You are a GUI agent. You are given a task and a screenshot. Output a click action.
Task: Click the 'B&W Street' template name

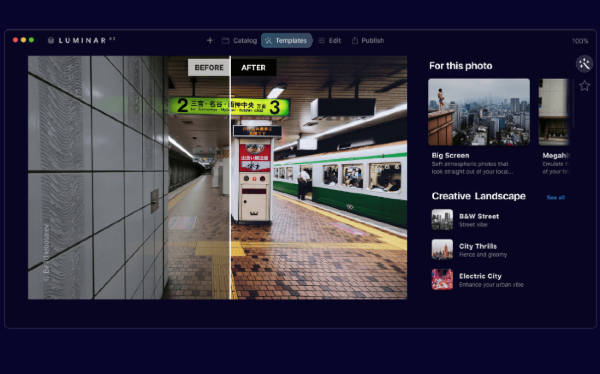click(x=479, y=216)
